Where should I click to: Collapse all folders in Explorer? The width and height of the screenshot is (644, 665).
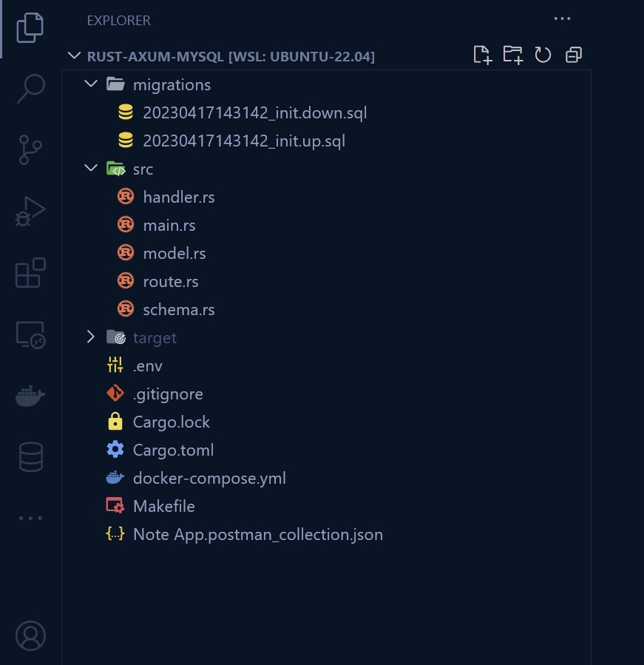[x=573, y=54]
